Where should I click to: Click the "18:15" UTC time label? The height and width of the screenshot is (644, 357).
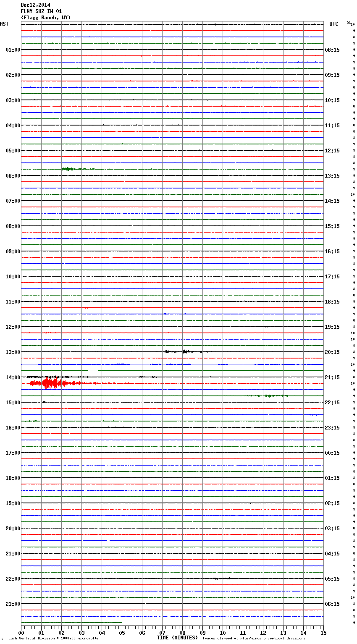tap(332, 302)
